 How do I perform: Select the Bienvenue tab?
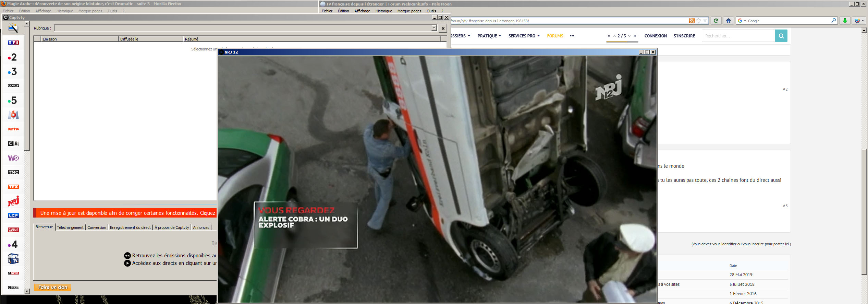(x=44, y=227)
